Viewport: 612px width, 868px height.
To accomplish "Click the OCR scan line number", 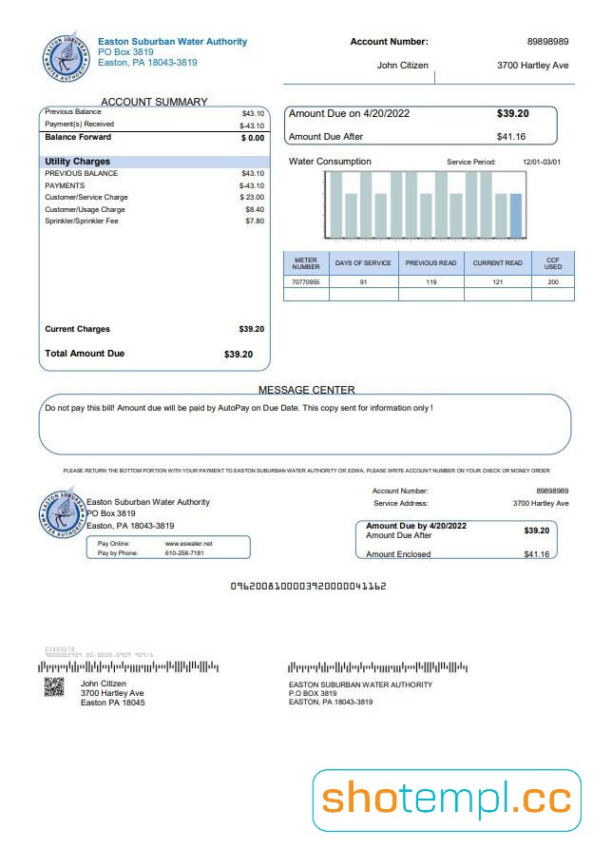I will (308, 587).
